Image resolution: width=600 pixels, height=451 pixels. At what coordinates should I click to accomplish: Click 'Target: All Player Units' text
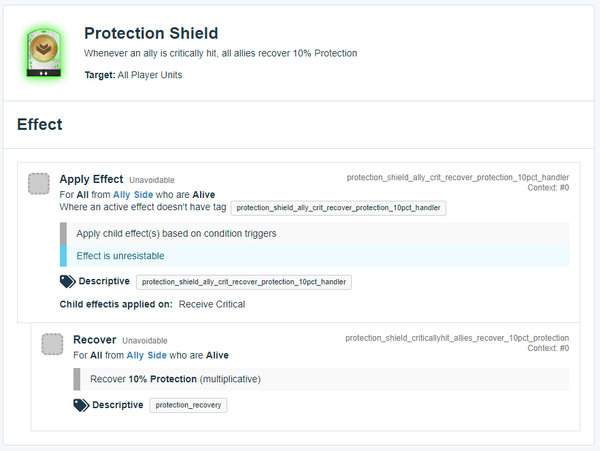(x=133, y=75)
